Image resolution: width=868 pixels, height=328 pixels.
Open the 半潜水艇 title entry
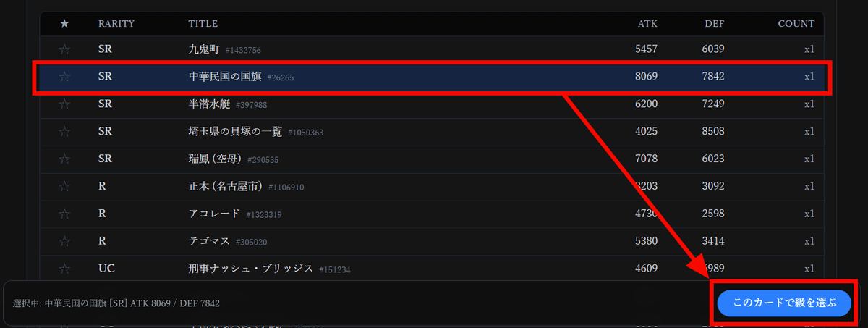point(209,104)
